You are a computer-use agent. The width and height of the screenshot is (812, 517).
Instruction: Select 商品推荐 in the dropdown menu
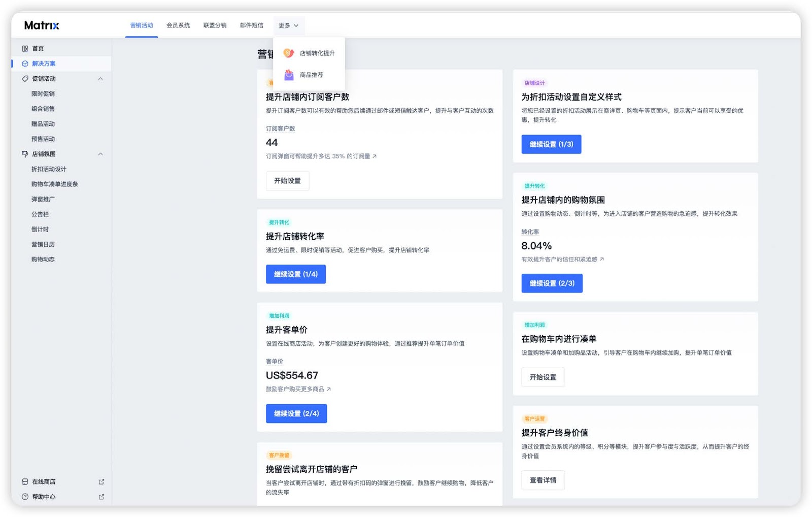[311, 75]
